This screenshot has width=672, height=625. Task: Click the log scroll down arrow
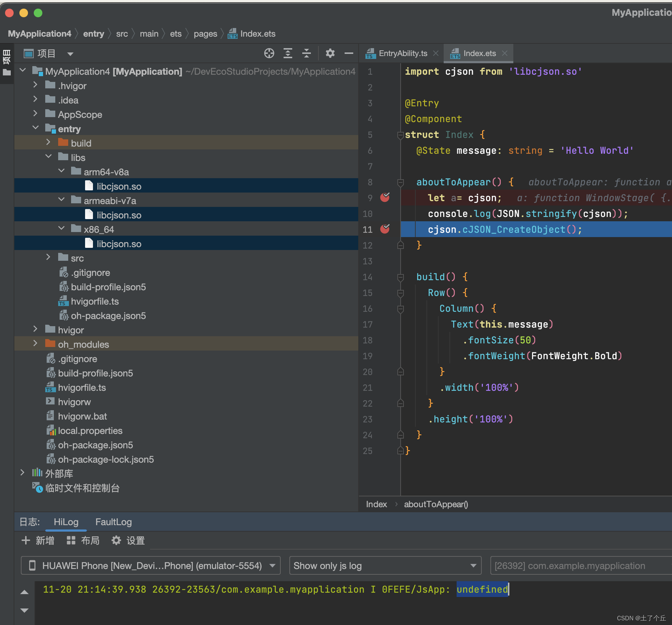(24, 610)
